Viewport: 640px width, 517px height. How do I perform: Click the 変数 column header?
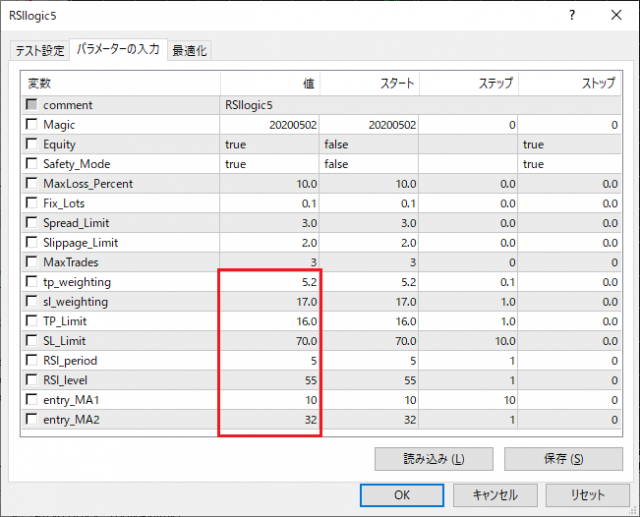click(x=121, y=84)
